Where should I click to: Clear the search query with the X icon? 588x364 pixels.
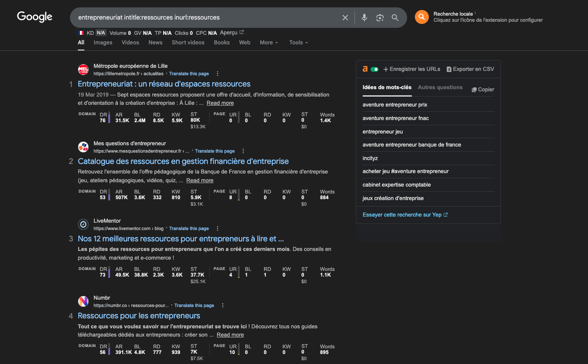(345, 17)
